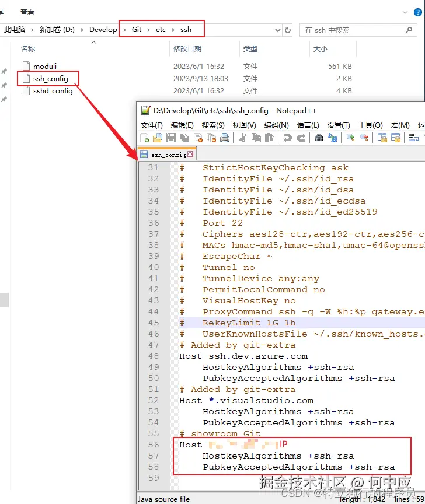Click the breadcrumb chevron after 此电脑
Screen dimensions: 425x504
tap(32, 30)
